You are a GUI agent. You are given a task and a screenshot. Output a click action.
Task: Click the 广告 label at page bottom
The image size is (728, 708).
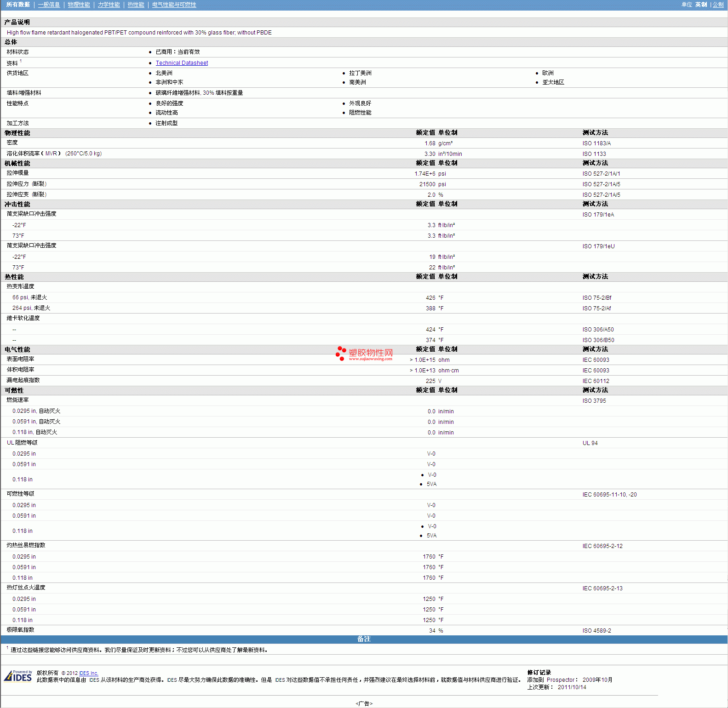(364, 703)
